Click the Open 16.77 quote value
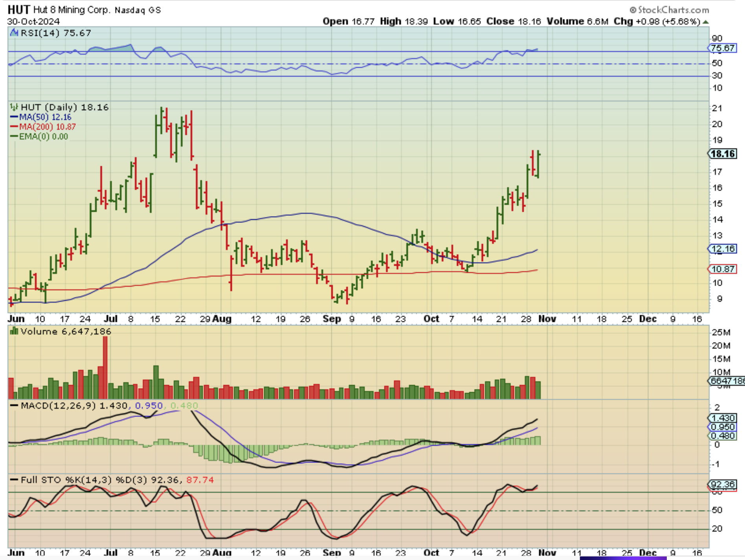The height and width of the screenshot is (560, 745). 349,21
